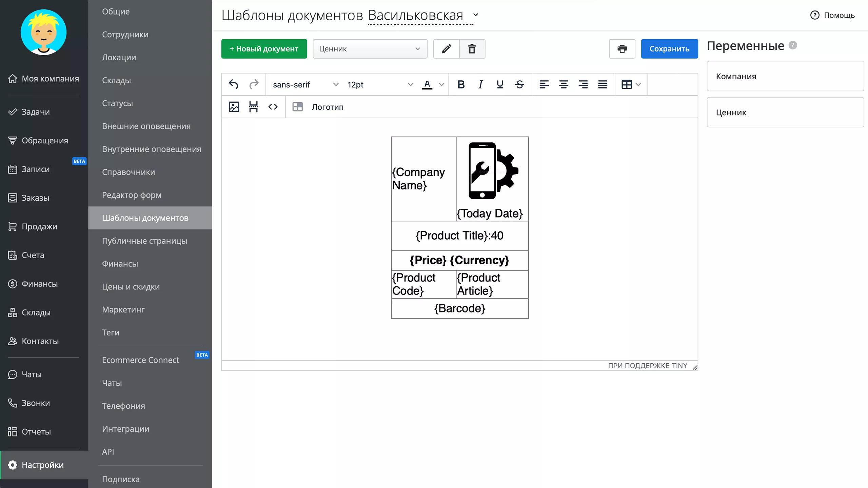This screenshot has width=868, height=488.
Task: Insert page break icon
Action: point(253,107)
